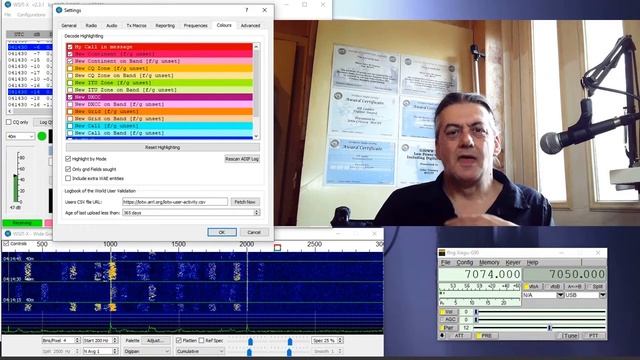Enable the Ref Spec checkbox
The width and height of the screenshot is (640, 360).
tap(201, 340)
